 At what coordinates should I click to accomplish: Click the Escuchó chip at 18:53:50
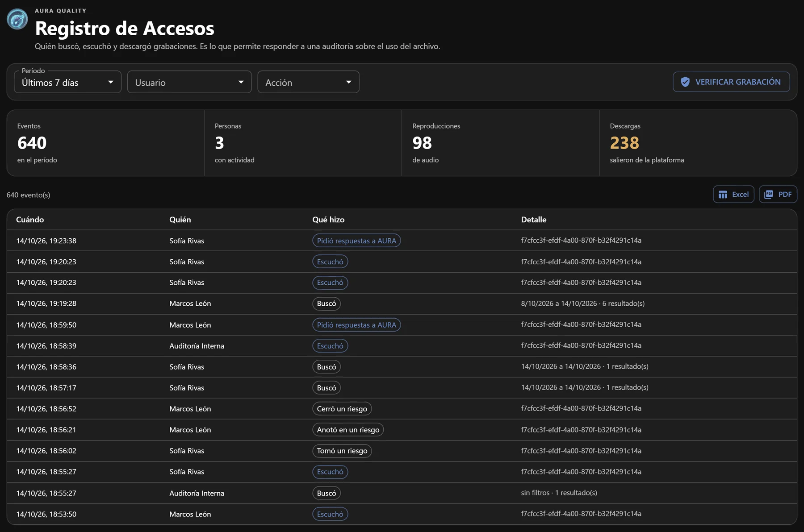[x=330, y=514]
